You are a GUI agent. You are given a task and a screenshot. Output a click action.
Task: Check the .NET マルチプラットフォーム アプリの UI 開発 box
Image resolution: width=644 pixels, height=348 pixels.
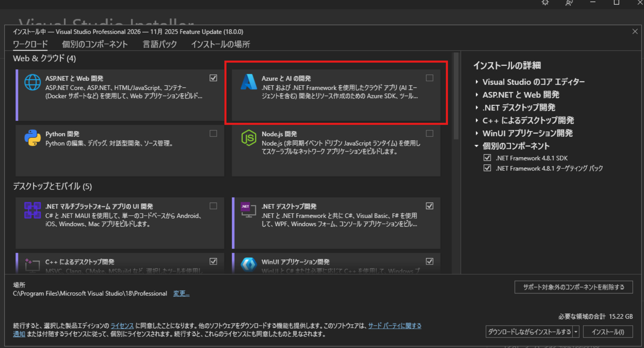point(214,206)
